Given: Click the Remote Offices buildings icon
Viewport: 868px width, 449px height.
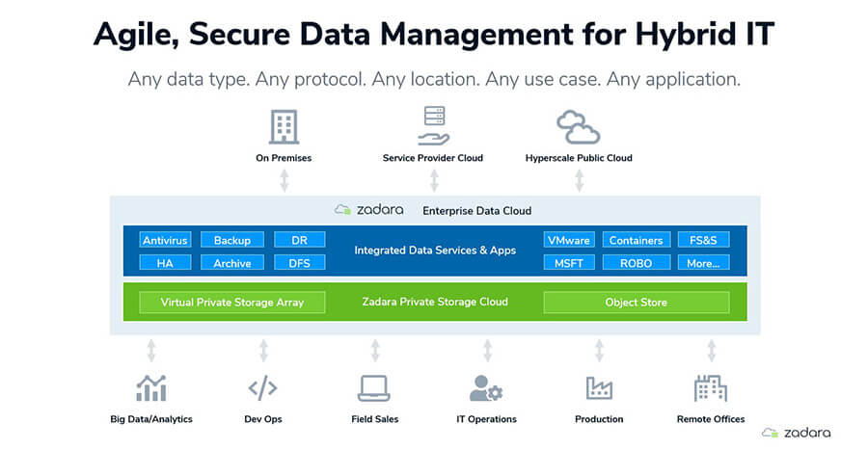Looking at the screenshot, I should click(x=711, y=388).
